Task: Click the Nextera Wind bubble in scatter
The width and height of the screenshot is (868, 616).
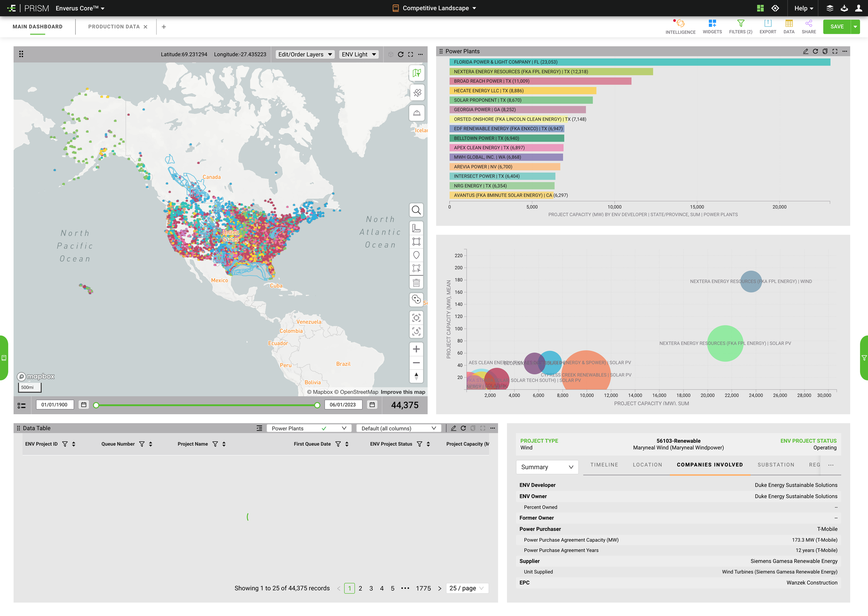Action: (751, 282)
